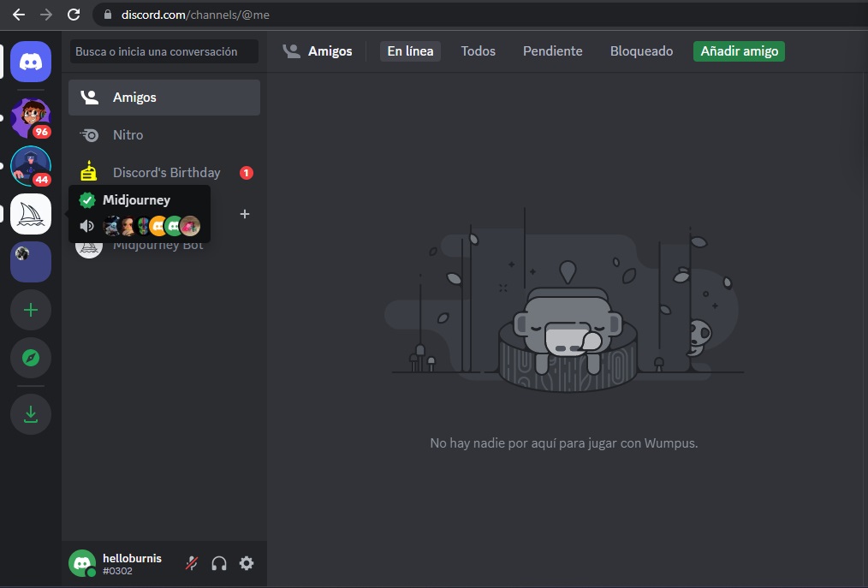Unmute the microphone

point(192,564)
